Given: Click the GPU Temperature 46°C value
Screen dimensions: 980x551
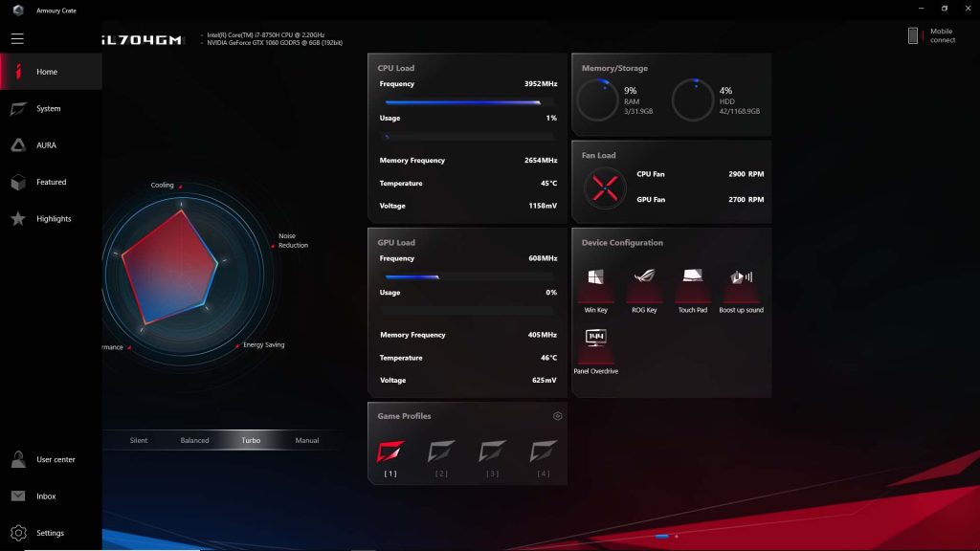Looking at the screenshot, I should pos(548,358).
